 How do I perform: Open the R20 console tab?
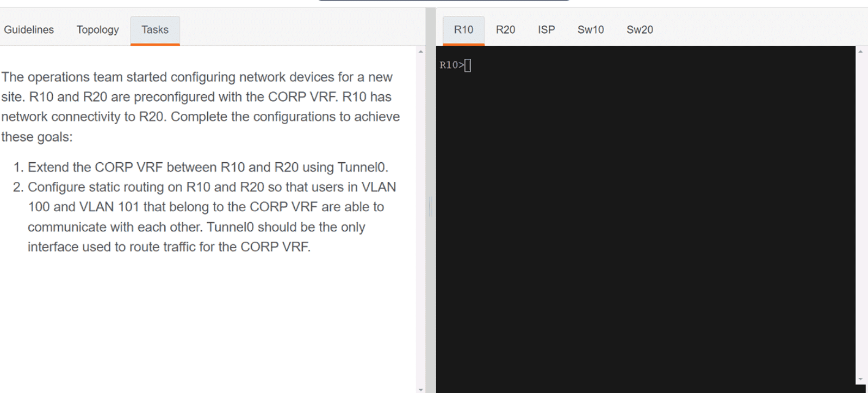pos(505,30)
